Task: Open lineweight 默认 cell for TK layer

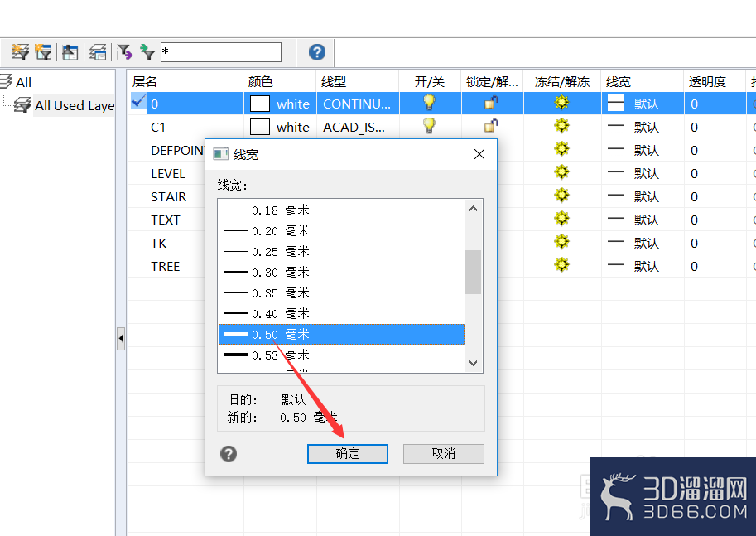Action: (x=643, y=242)
